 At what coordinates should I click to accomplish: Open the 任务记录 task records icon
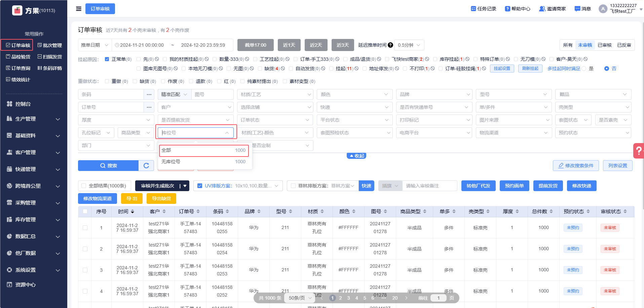click(473, 9)
